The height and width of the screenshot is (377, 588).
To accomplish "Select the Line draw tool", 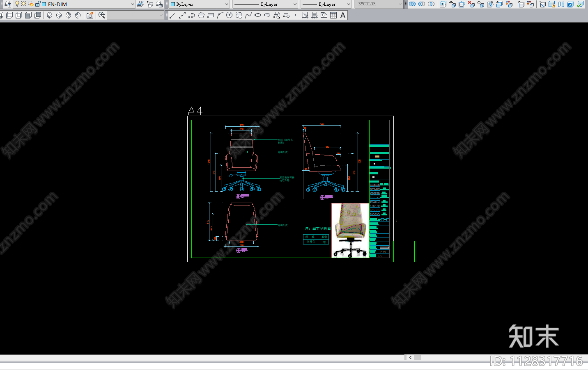I will 173,15.
